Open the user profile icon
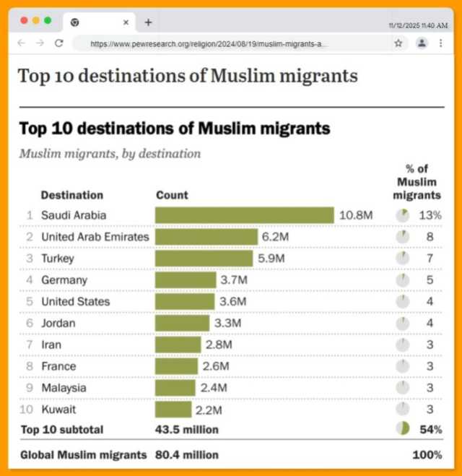This screenshot has height=476, width=462. tap(422, 43)
